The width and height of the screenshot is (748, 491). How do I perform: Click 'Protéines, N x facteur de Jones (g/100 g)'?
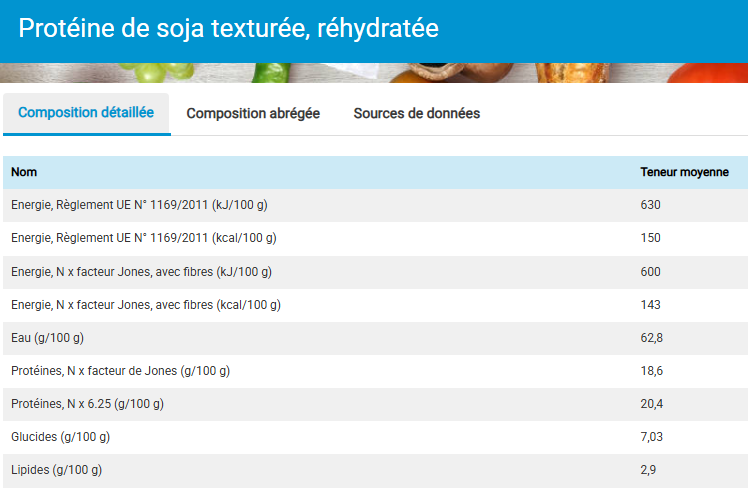(120, 371)
